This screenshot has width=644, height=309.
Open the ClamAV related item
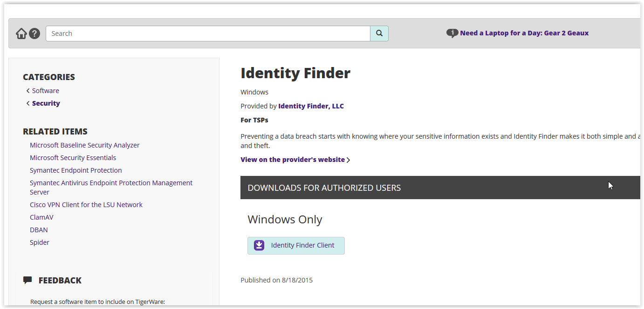coord(41,217)
